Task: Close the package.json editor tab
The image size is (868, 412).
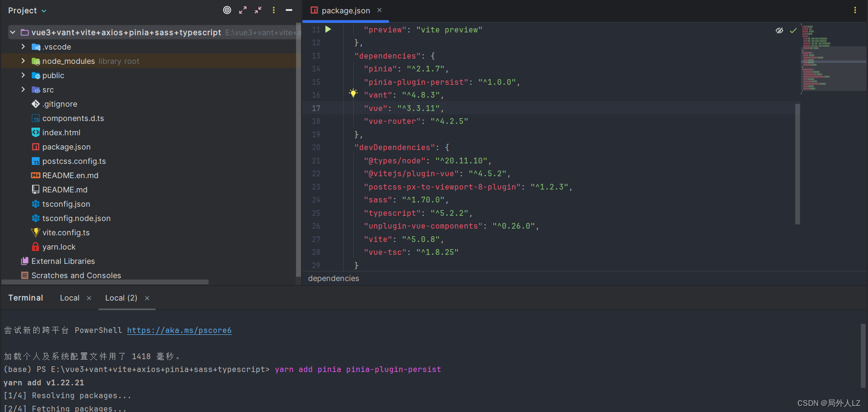Action: (x=379, y=10)
